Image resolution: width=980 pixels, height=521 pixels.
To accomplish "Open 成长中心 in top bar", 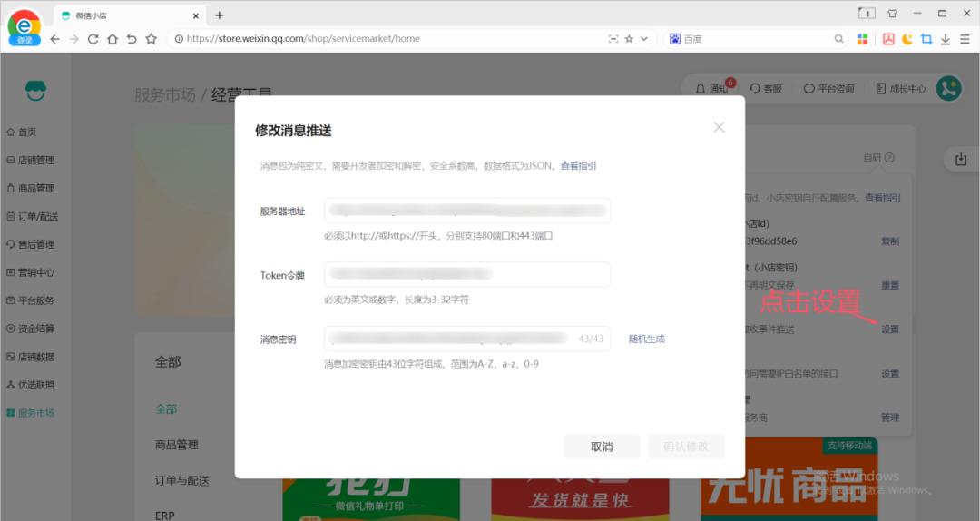I will click(901, 89).
